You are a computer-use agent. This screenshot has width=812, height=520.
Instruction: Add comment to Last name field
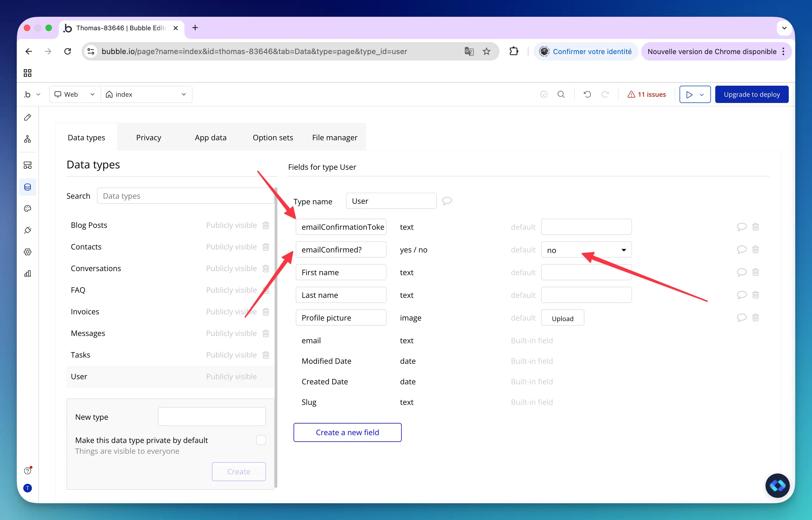point(741,295)
